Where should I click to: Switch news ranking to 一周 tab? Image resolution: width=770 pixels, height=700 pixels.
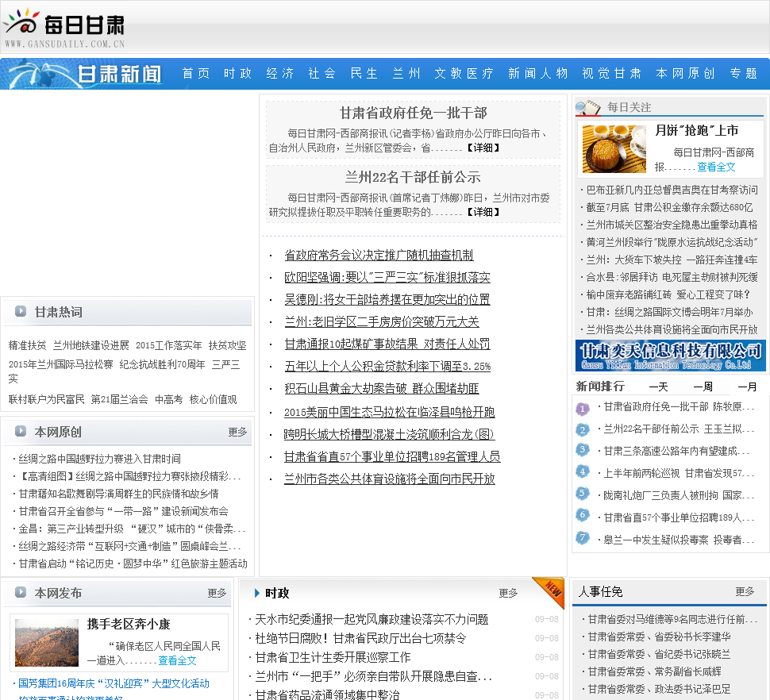[x=703, y=387]
